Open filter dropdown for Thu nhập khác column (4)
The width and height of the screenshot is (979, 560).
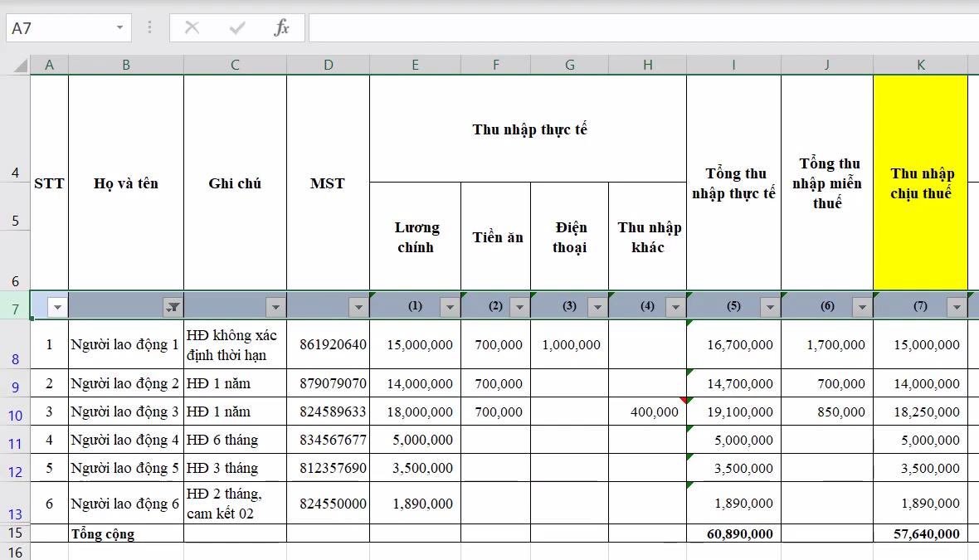[x=675, y=307]
